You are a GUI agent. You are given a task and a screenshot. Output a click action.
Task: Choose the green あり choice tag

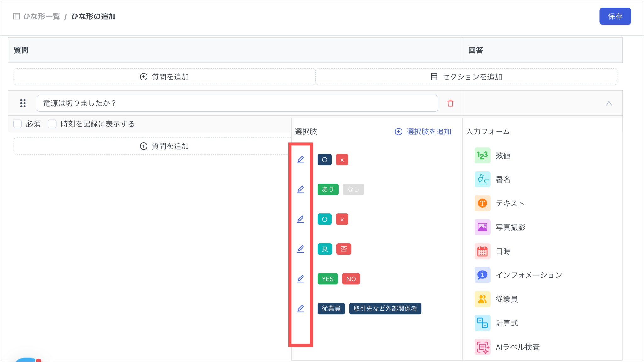pos(328,189)
